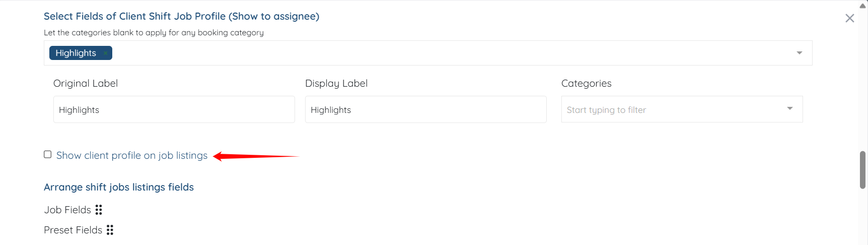Click the vertical scrollbar thumb
Screen dimensions: 868x245
[x=862, y=169]
